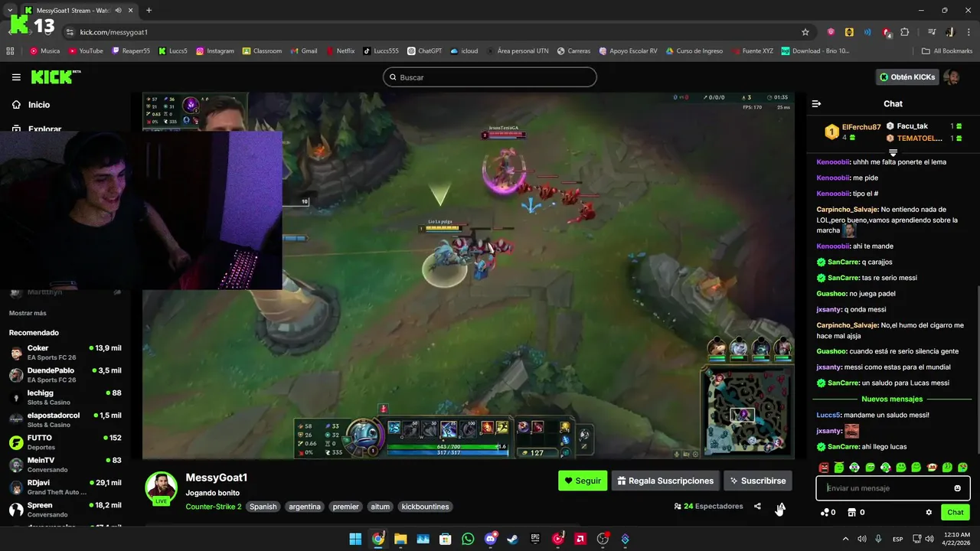Viewport: 980px width, 551px height.
Task: Bookmark this page with the star icon
Action: coord(805,32)
